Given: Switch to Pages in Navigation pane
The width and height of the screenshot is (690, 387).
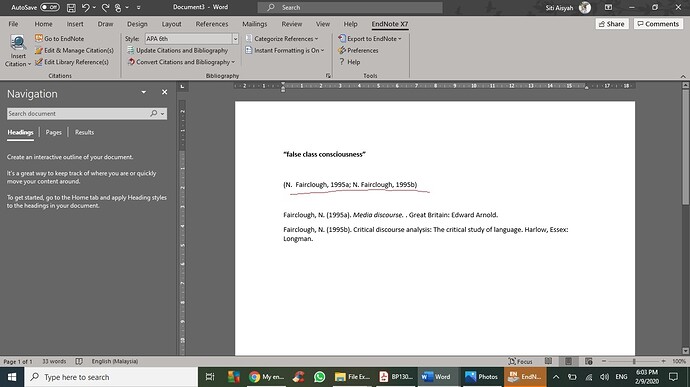Looking at the screenshot, I should point(53,132).
